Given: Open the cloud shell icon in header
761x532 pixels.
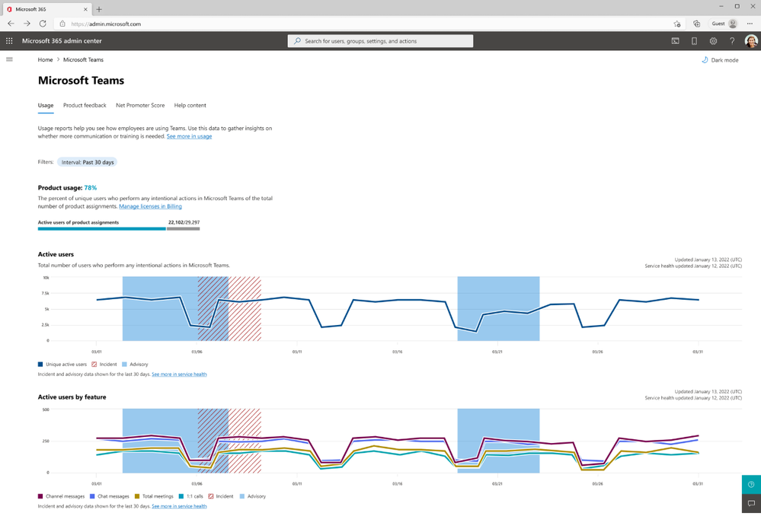Looking at the screenshot, I should pyautogui.click(x=675, y=41).
